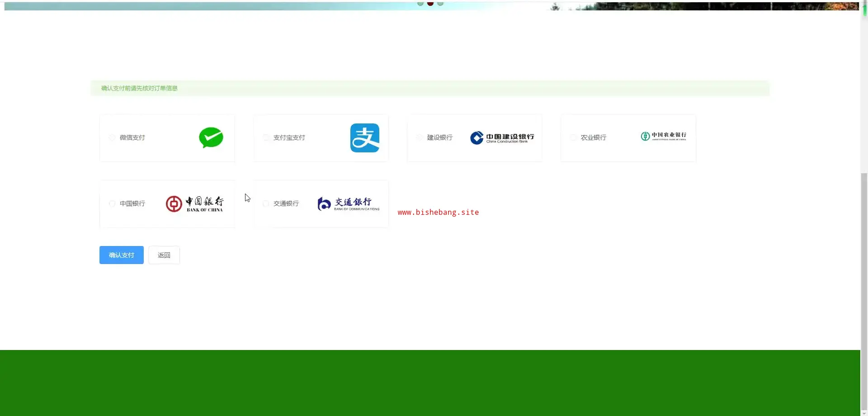Click the Bank of China red logo

(194, 204)
